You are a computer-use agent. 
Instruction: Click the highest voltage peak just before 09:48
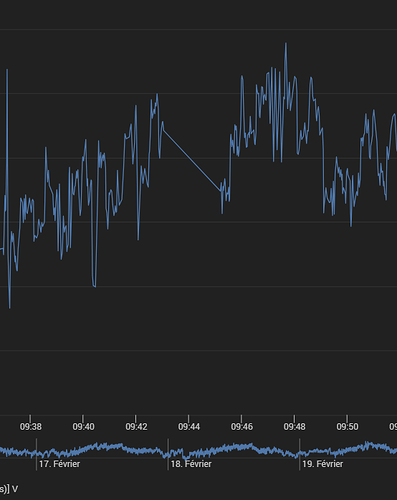tap(286, 44)
